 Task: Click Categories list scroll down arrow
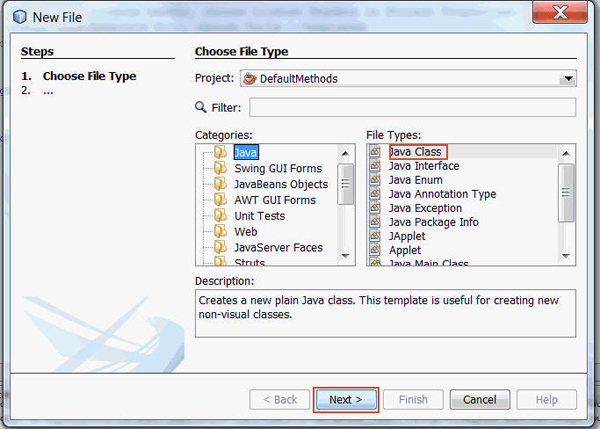345,256
